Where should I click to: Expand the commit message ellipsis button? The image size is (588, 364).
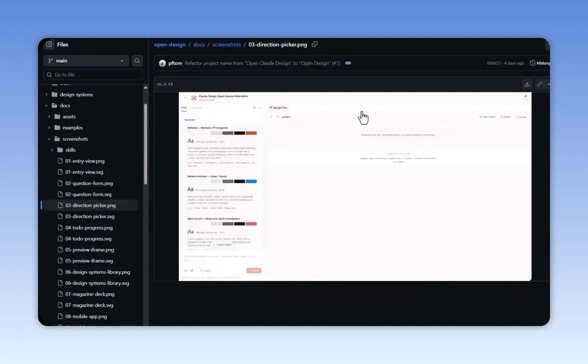coord(348,63)
